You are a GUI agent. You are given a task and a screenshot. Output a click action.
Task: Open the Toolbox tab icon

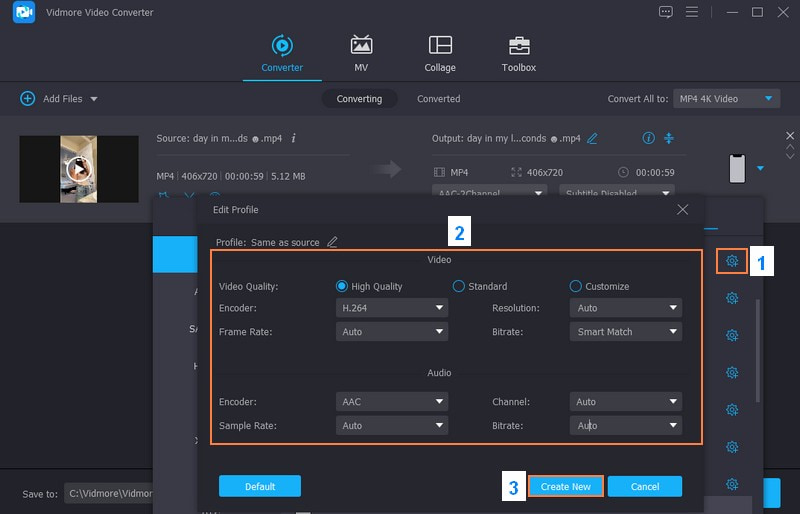pos(518,46)
